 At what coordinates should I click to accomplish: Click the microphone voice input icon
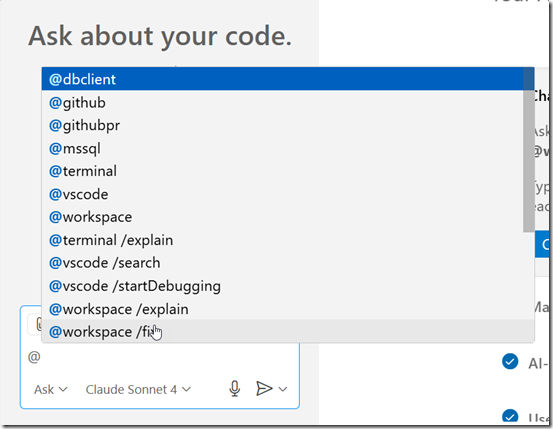pos(235,389)
